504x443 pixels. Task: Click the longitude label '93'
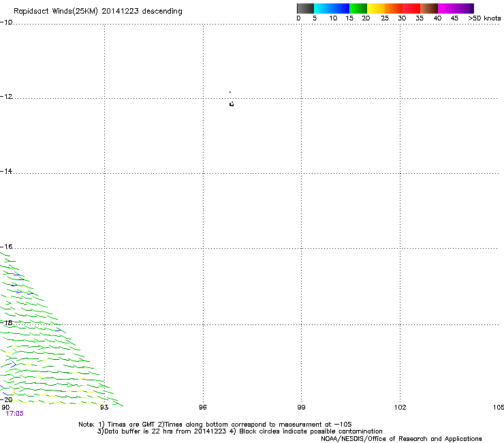[x=104, y=408]
